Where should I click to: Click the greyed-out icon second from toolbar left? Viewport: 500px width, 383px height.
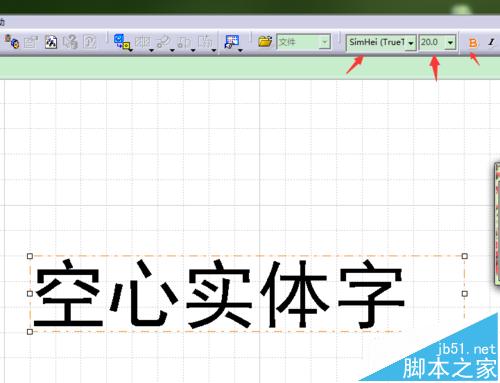(x=31, y=42)
